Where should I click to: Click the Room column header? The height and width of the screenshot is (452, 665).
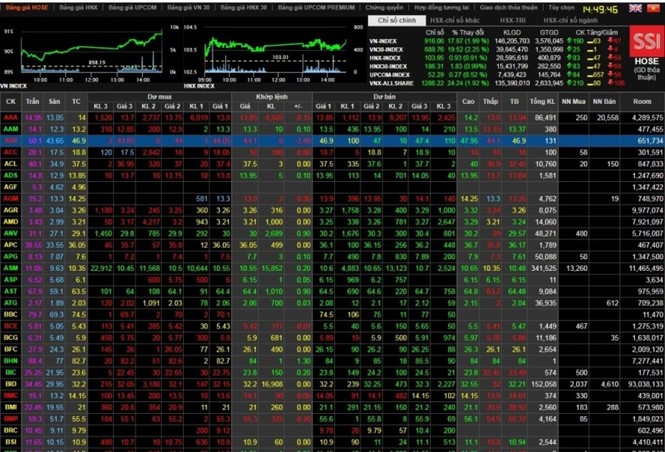642,102
